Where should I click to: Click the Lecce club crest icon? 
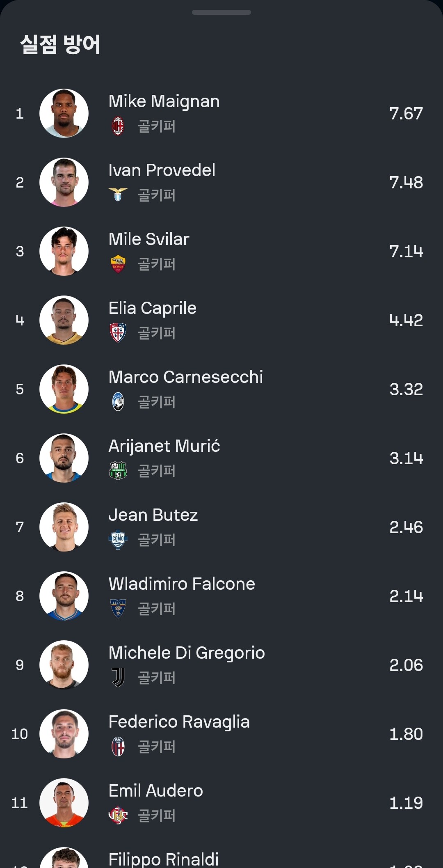118,609
